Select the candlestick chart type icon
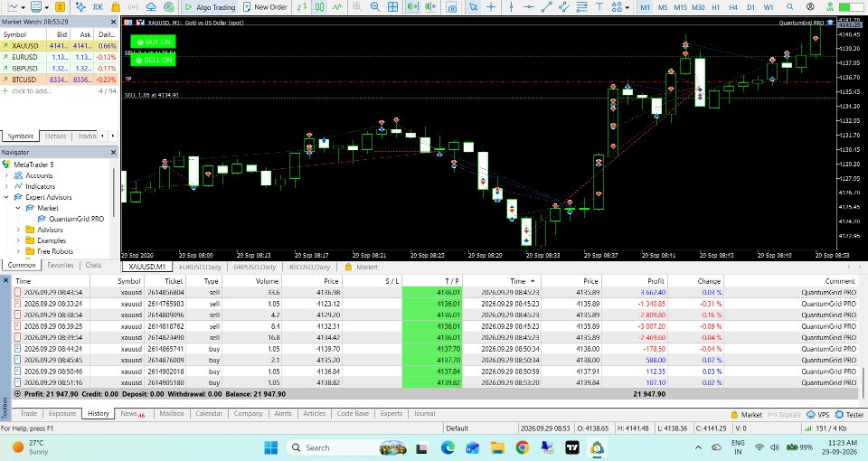 319,7
